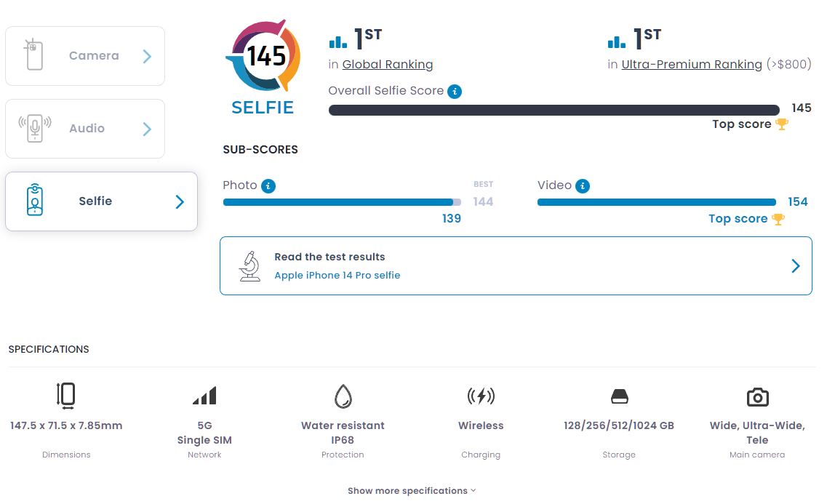Switch to the Audio section tab
Screen dimensions: 835x504
pos(85,129)
